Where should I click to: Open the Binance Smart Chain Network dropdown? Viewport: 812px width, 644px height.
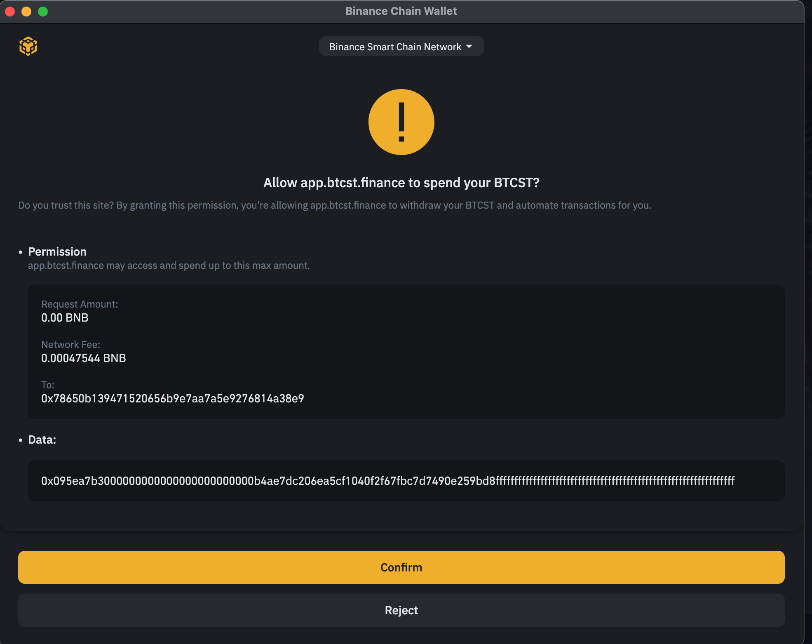pos(401,47)
